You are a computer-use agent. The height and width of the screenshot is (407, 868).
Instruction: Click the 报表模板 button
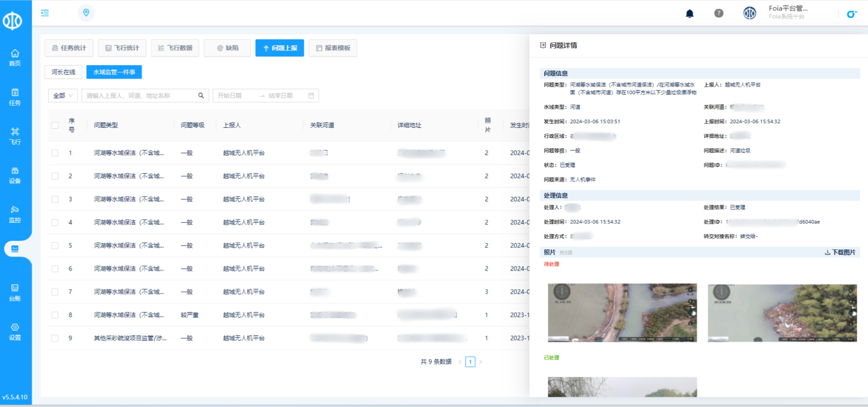[333, 48]
